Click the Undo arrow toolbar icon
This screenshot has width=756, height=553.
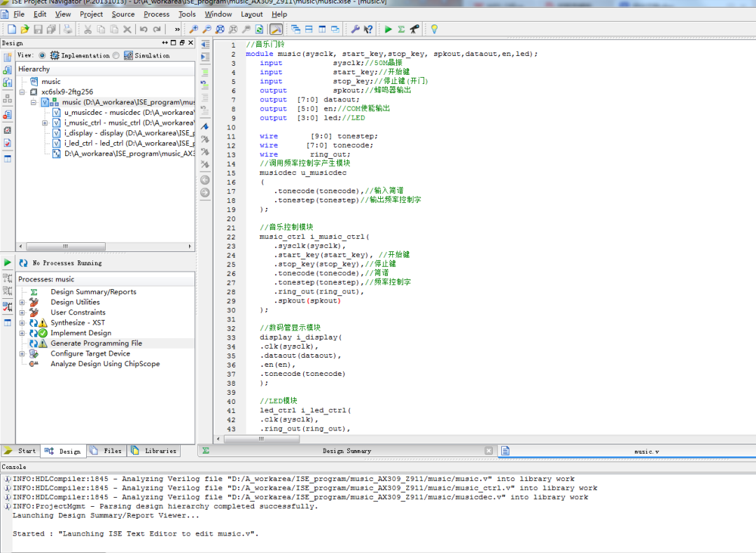coord(143,29)
